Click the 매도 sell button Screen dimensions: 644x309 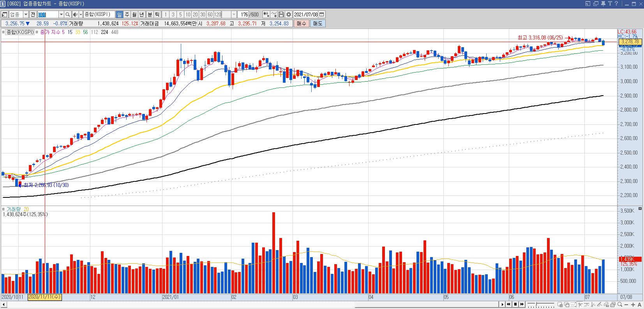tap(318, 23)
